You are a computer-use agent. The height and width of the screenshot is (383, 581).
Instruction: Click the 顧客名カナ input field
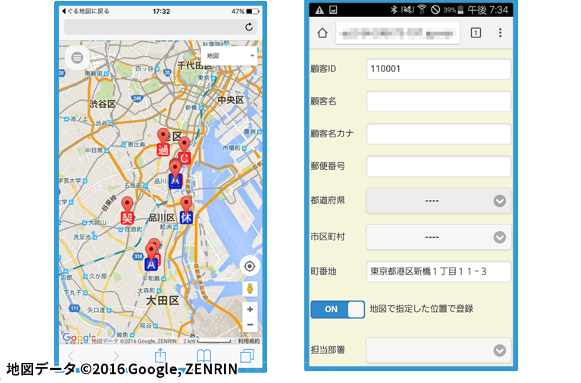(438, 134)
